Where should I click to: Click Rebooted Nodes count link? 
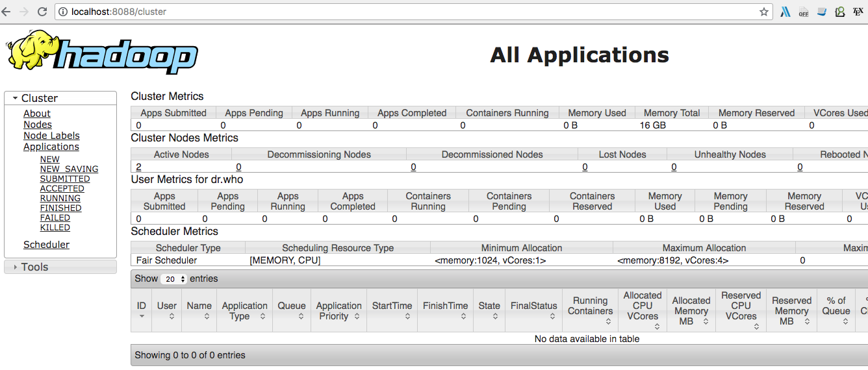pos(800,167)
